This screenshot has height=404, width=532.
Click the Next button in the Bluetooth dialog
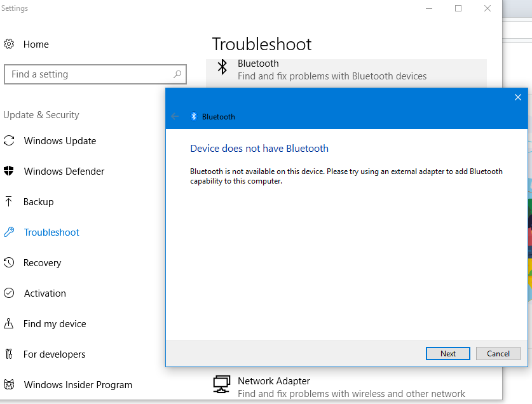(x=448, y=353)
